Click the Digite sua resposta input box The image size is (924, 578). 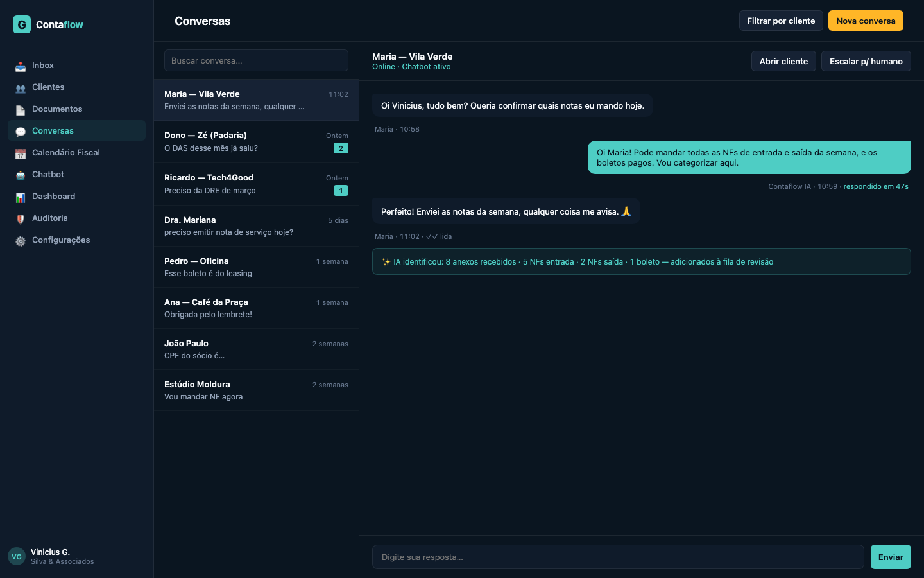point(617,557)
